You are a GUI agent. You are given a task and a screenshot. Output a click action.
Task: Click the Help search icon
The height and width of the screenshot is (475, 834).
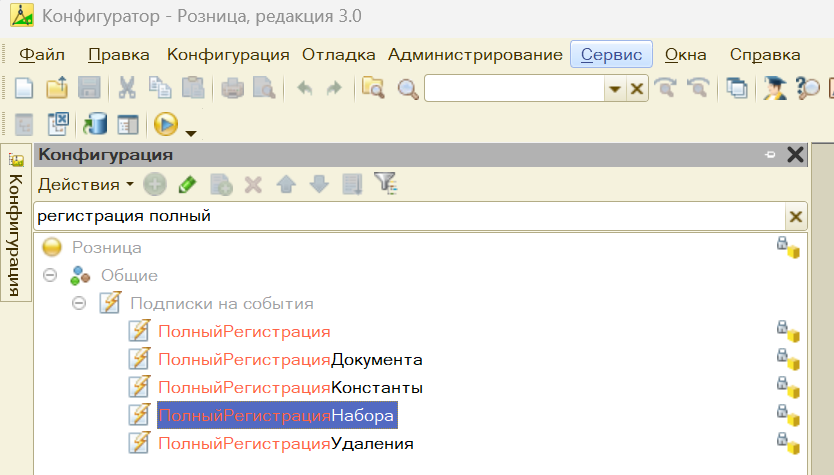807,88
